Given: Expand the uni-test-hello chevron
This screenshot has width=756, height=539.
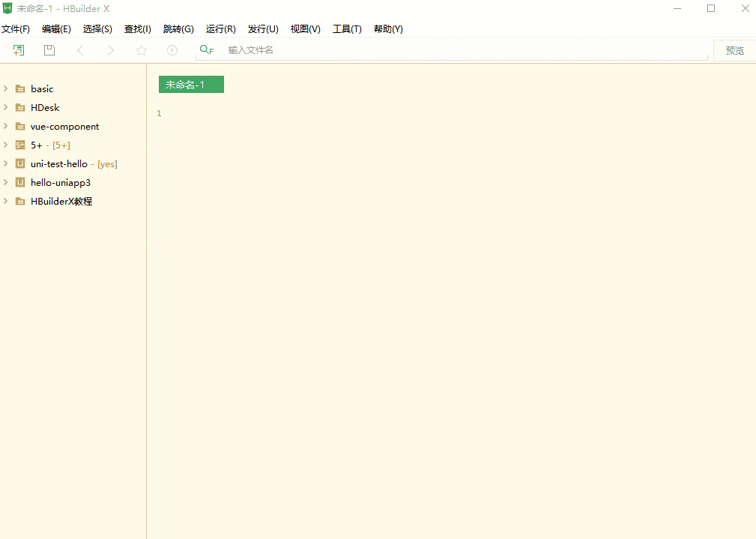Looking at the screenshot, I should (x=6, y=163).
